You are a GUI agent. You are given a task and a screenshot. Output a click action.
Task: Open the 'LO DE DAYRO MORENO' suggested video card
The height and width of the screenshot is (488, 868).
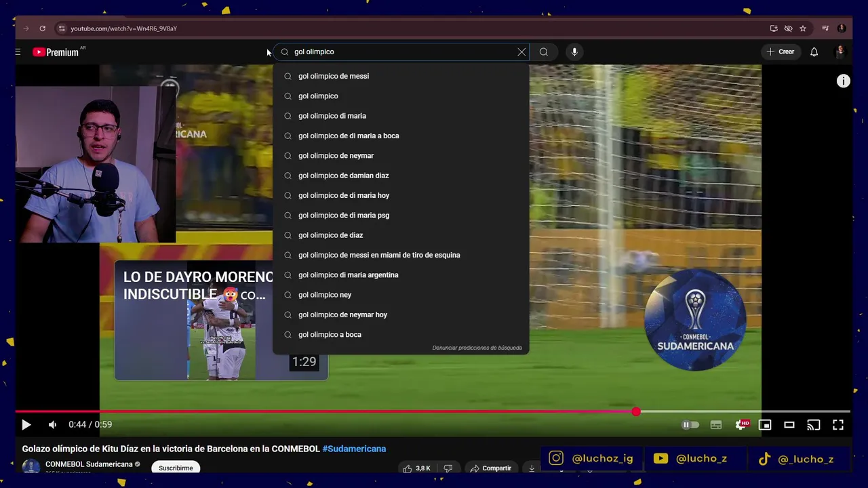click(221, 320)
